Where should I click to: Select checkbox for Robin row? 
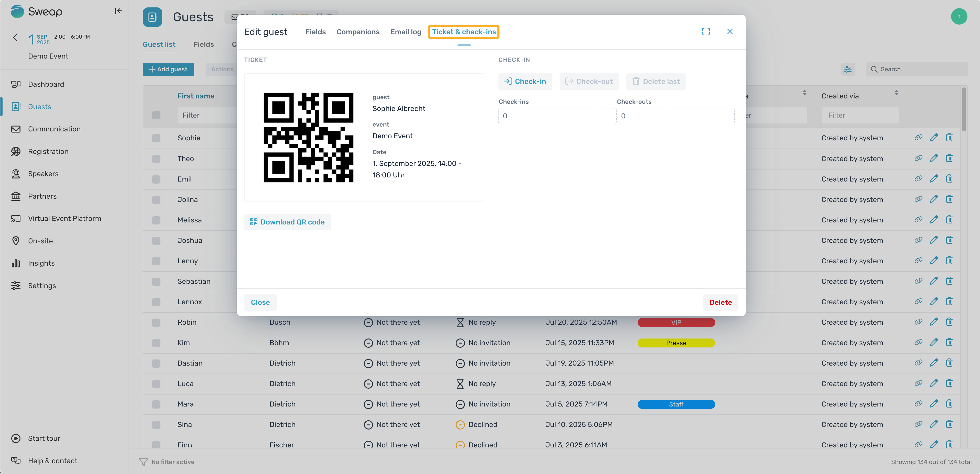pyautogui.click(x=156, y=322)
